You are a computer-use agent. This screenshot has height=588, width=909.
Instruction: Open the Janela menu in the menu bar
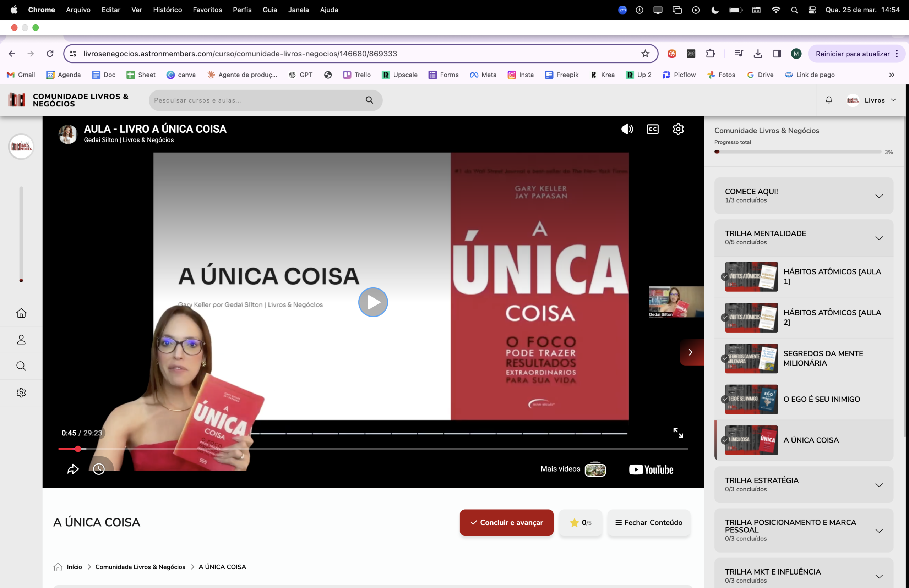(298, 10)
